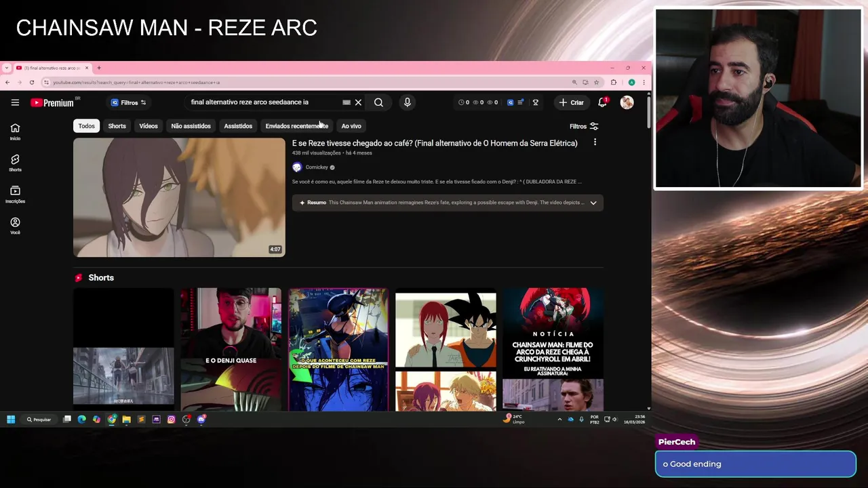
Task: Open the Início home icon in the sidebar
Action: pos(15,131)
